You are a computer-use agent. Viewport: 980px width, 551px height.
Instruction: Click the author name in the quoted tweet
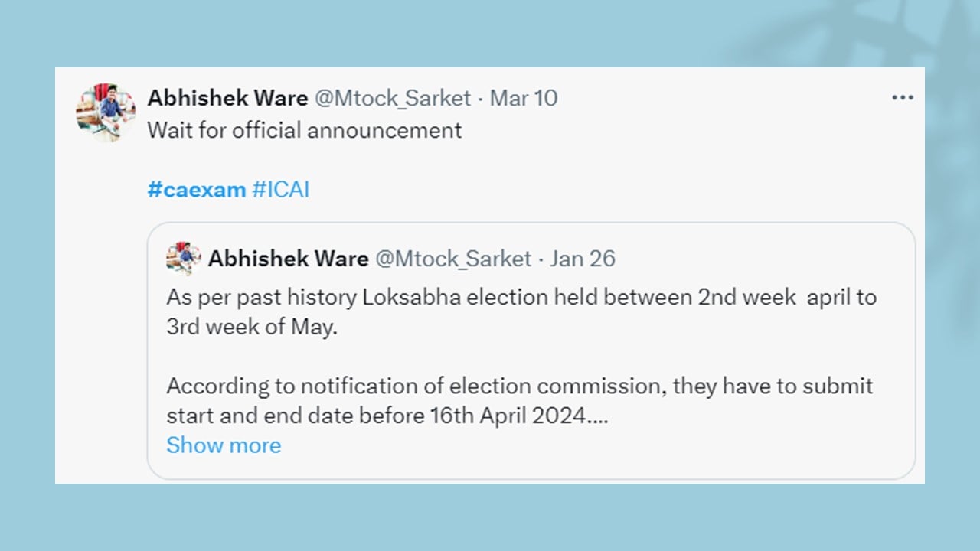pyautogui.click(x=288, y=259)
